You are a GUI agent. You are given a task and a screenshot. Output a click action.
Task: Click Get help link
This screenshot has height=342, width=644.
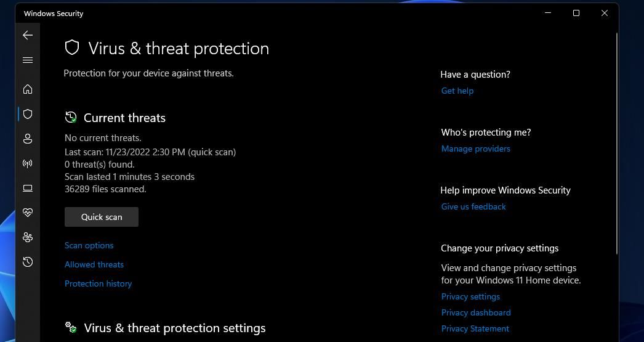point(457,91)
